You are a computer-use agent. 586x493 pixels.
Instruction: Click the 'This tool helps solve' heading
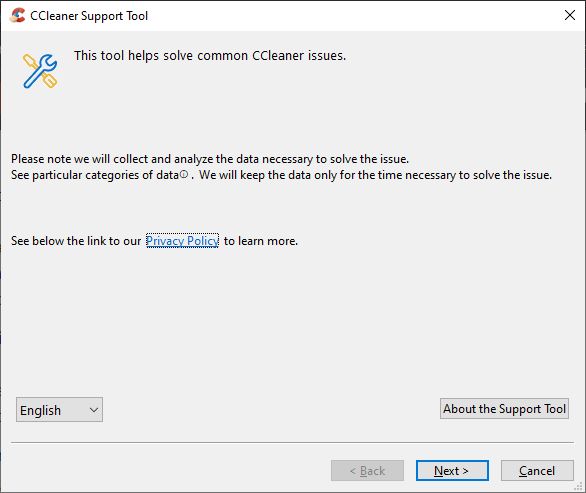coord(210,56)
